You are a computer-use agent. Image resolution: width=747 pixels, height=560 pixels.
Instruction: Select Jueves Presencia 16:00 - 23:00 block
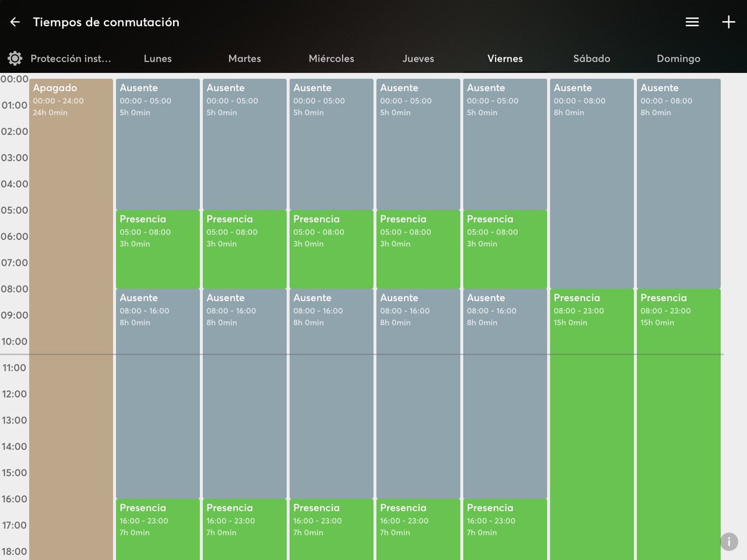click(x=418, y=530)
